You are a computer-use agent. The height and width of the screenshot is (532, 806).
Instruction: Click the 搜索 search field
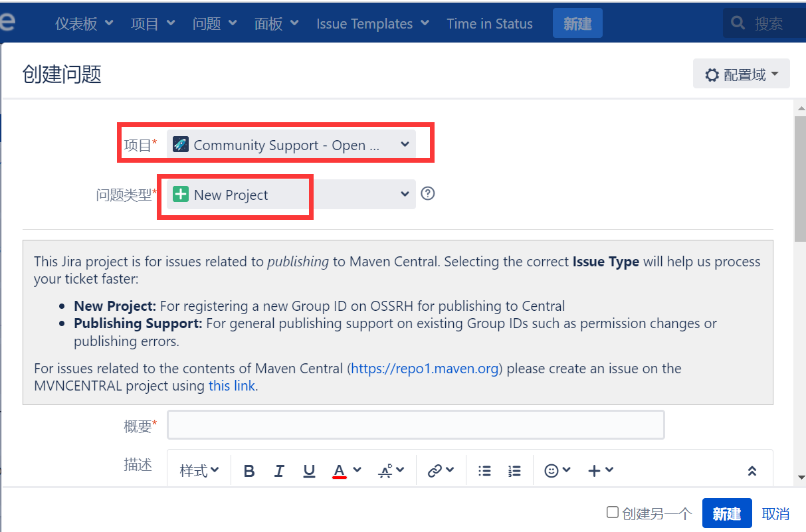(764, 24)
